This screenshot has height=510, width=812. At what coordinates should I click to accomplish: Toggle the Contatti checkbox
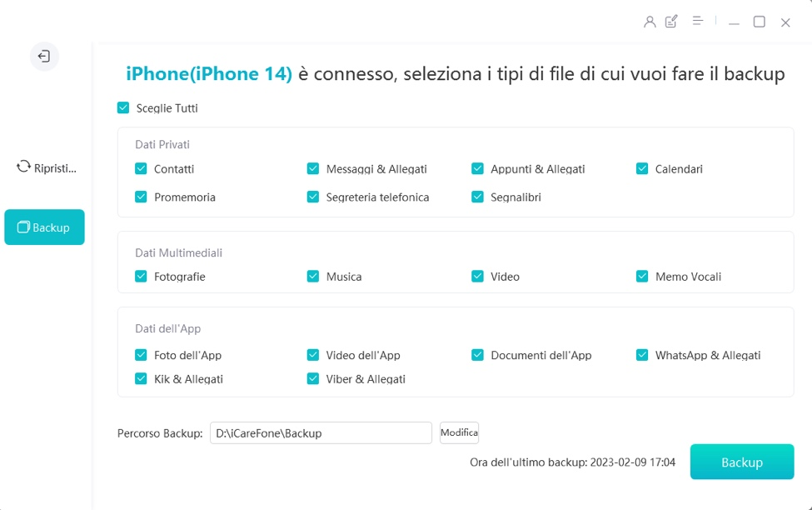(x=141, y=169)
